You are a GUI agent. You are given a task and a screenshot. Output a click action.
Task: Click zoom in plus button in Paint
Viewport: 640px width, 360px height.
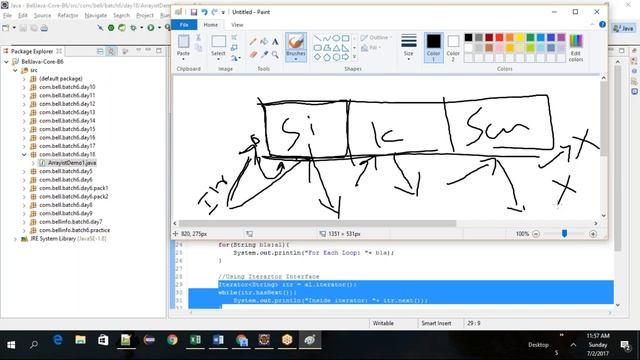coord(593,234)
